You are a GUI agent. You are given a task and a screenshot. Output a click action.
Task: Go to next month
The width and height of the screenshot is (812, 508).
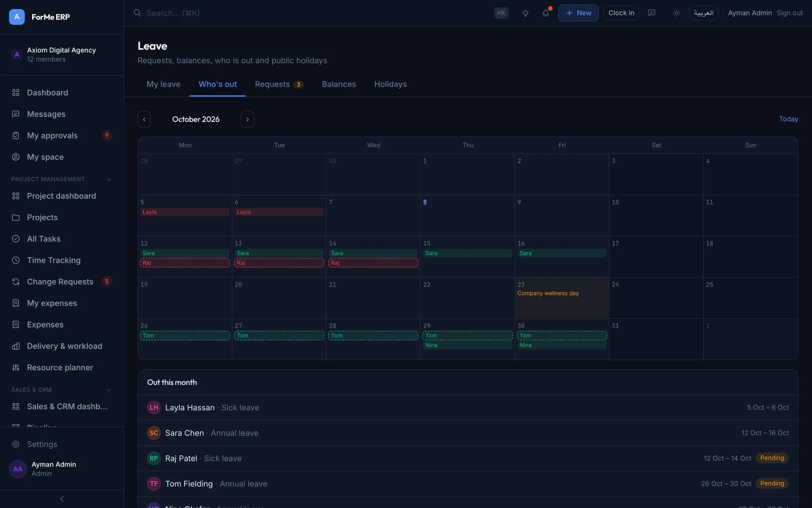point(247,119)
